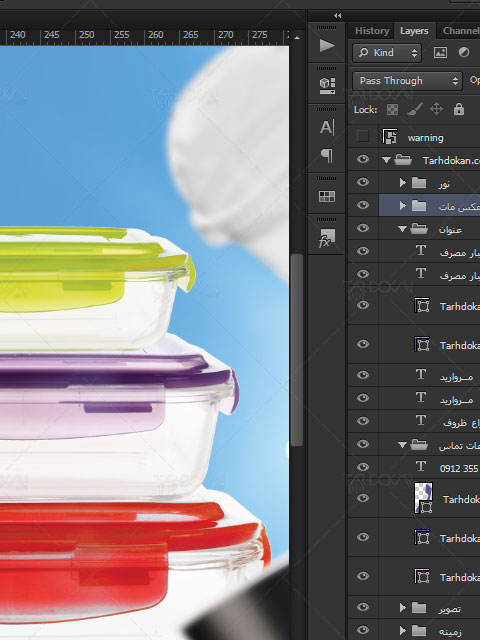Click the T icon of ظروف layer
480x640 pixels.
421,420
